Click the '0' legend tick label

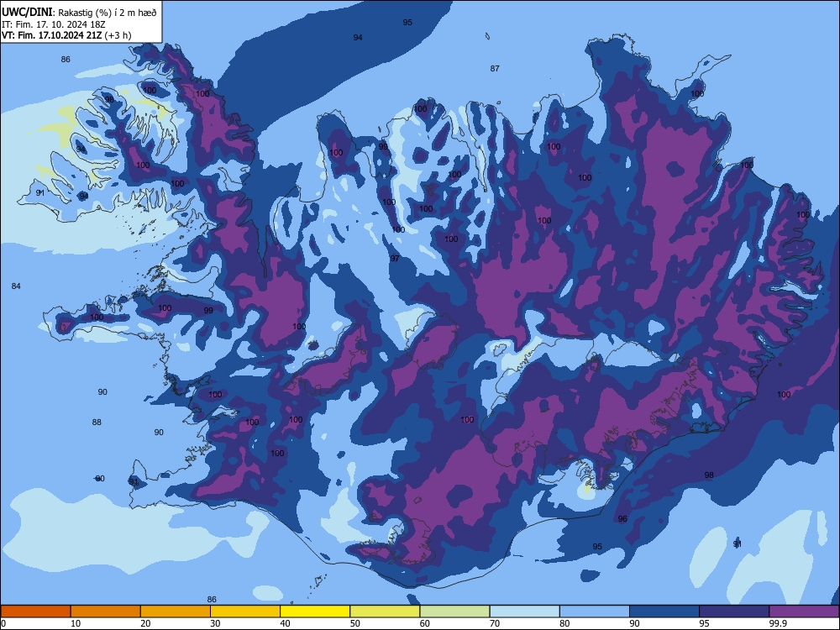coord(3,623)
